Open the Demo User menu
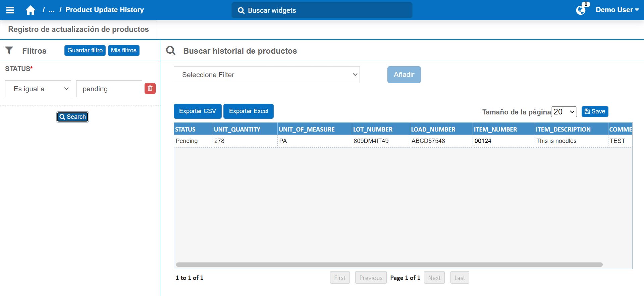Screen dimensions: 644x296 pos(617,10)
